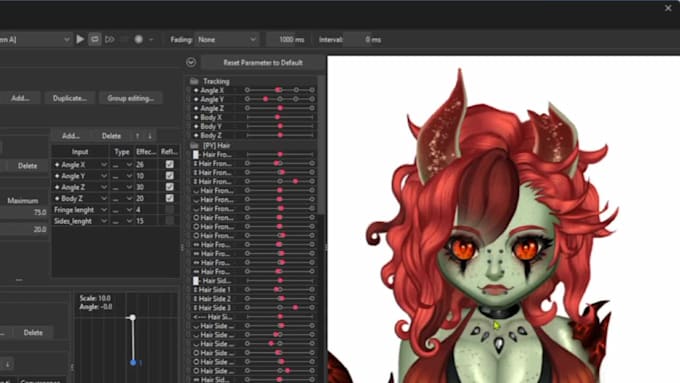Start playback with the play button
The width and height of the screenshot is (680, 383).
point(80,39)
